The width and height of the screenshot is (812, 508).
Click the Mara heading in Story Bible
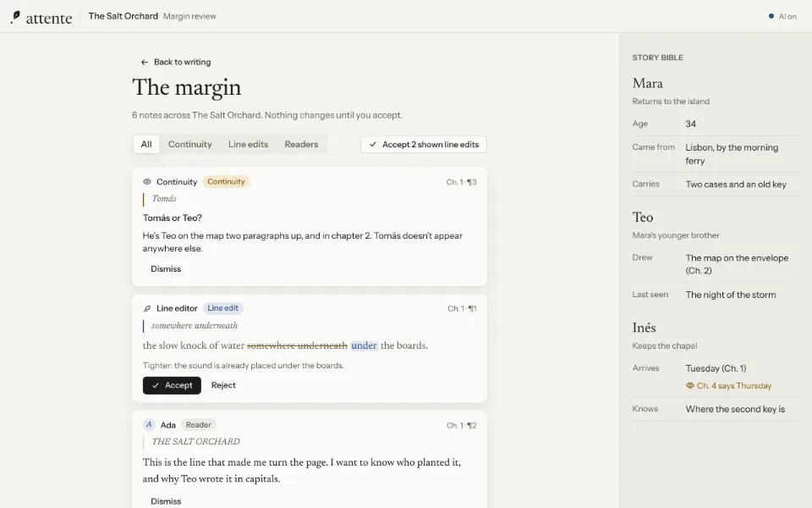(x=647, y=84)
